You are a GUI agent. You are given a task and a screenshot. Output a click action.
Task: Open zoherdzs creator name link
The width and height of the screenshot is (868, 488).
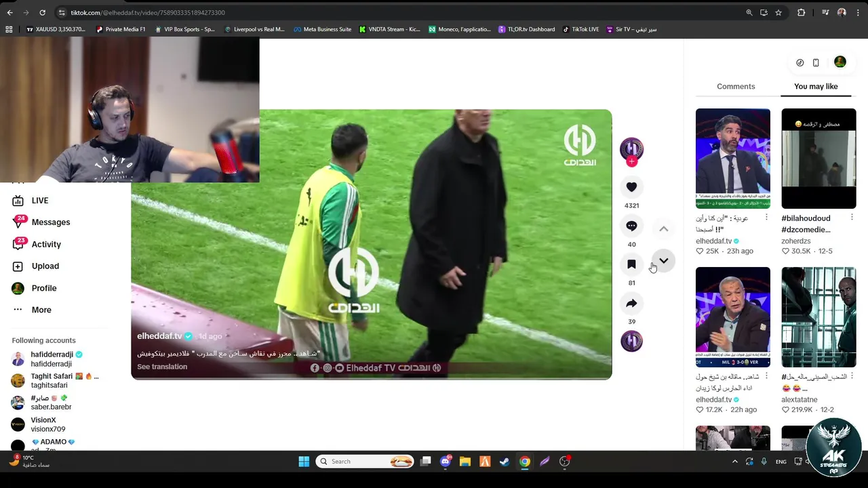(x=796, y=241)
